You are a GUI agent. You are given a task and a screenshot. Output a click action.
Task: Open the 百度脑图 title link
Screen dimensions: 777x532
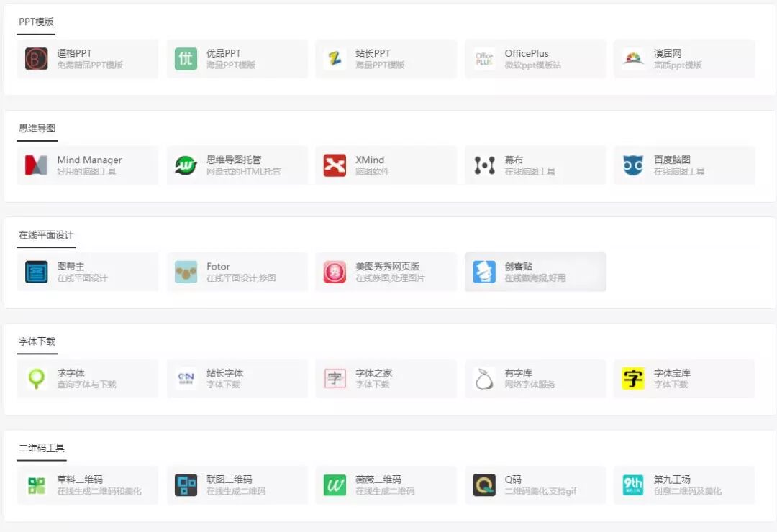coord(672,160)
